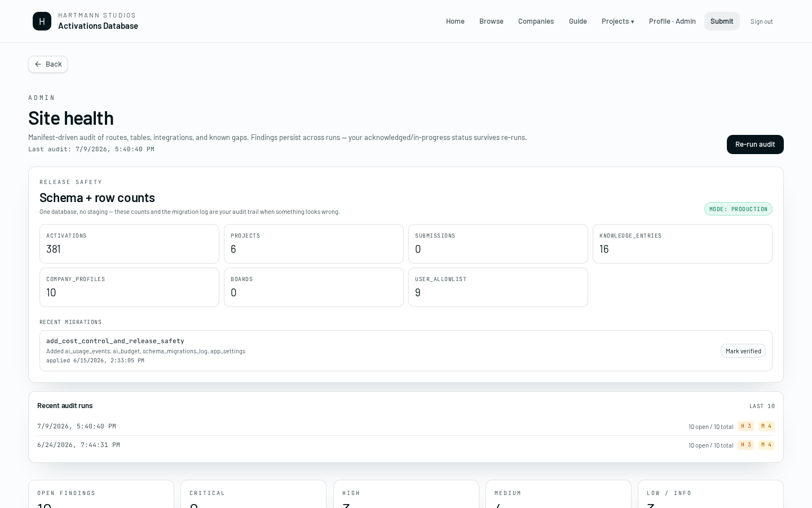
Task: Expand the Projects dropdown menu
Action: coord(617,21)
